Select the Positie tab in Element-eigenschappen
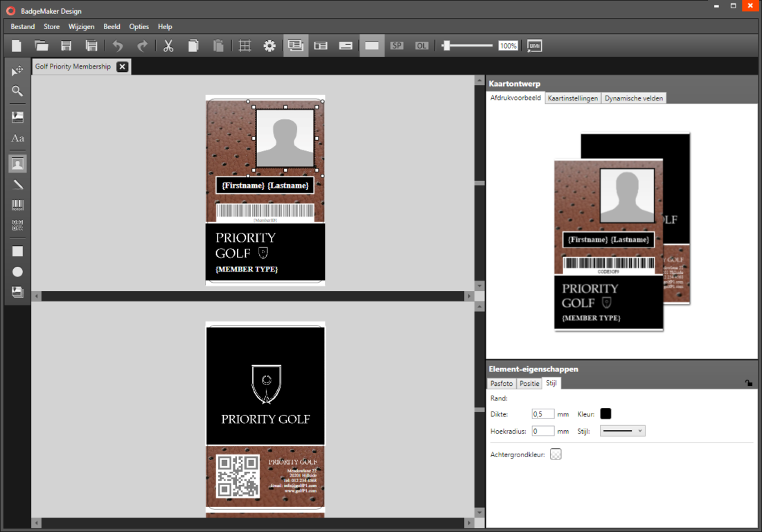Image resolution: width=762 pixels, height=532 pixels. pos(529,383)
